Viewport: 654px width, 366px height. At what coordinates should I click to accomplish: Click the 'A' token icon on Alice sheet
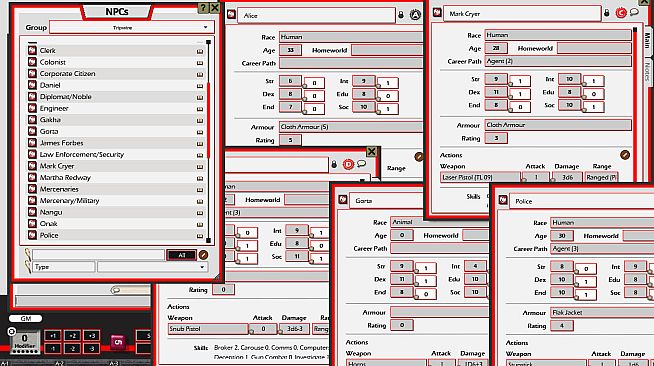(415, 15)
